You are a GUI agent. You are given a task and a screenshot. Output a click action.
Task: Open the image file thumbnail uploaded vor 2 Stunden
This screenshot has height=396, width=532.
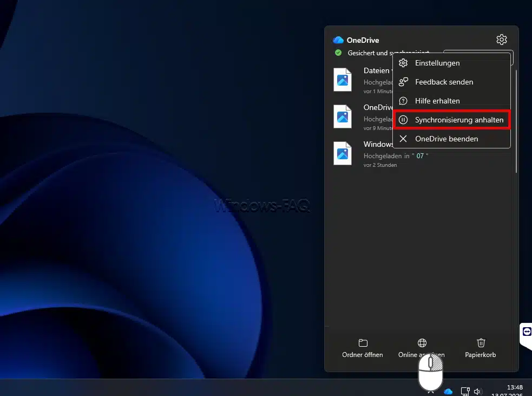343,153
